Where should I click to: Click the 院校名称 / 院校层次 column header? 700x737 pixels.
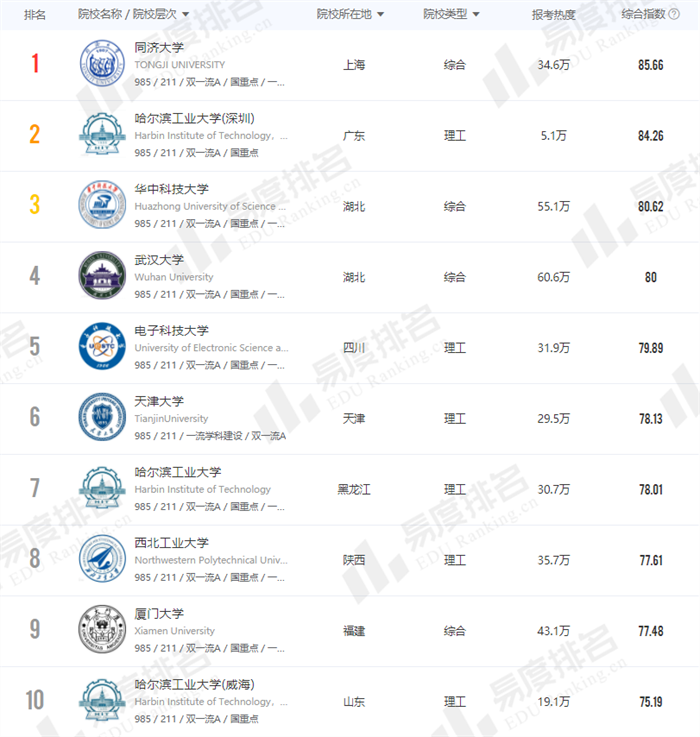[x=127, y=14]
